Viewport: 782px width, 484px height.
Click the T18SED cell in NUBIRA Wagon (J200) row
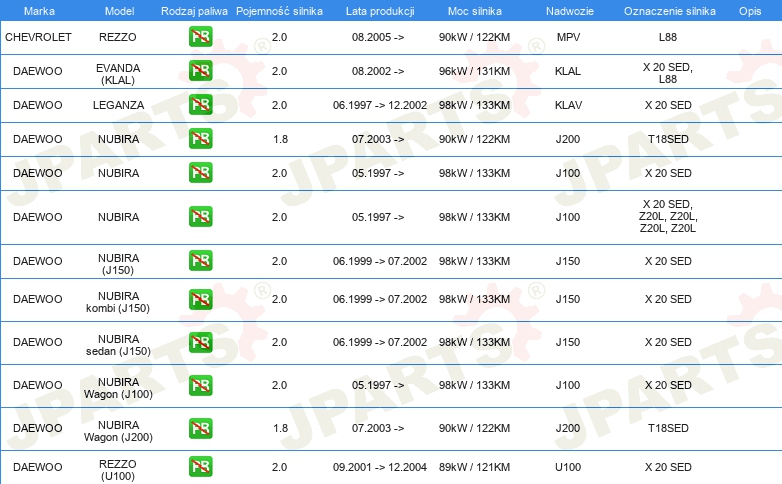click(668, 428)
